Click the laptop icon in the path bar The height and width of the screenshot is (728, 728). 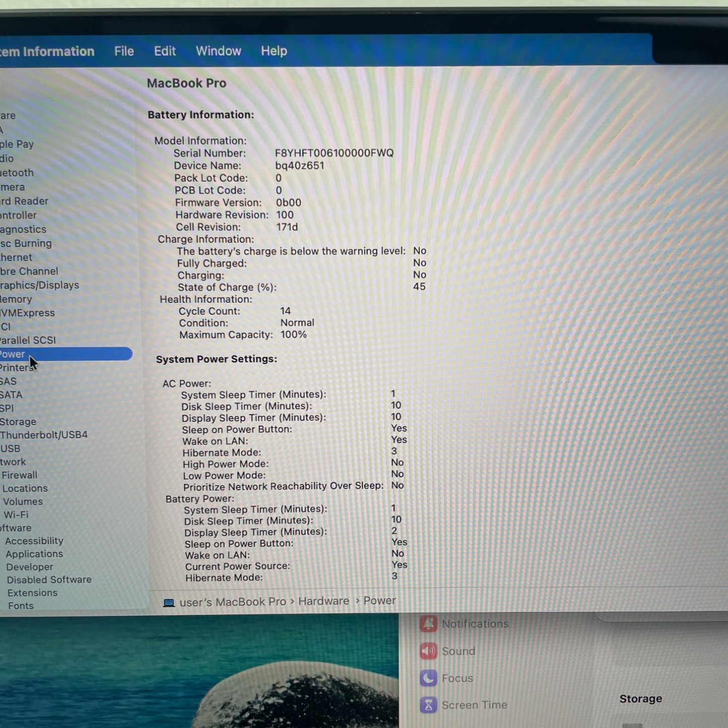(x=169, y=603)
